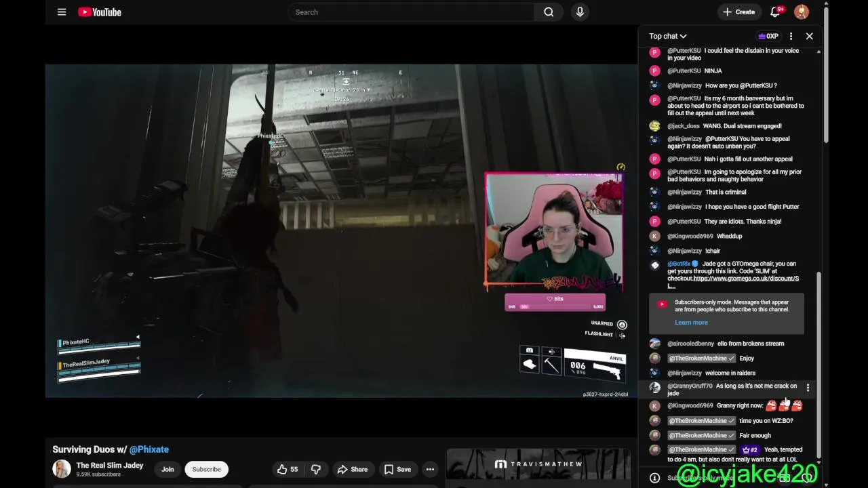Open BotRix avatar in chat
Viewport: 868px width, 488px height.
[654, 266]
